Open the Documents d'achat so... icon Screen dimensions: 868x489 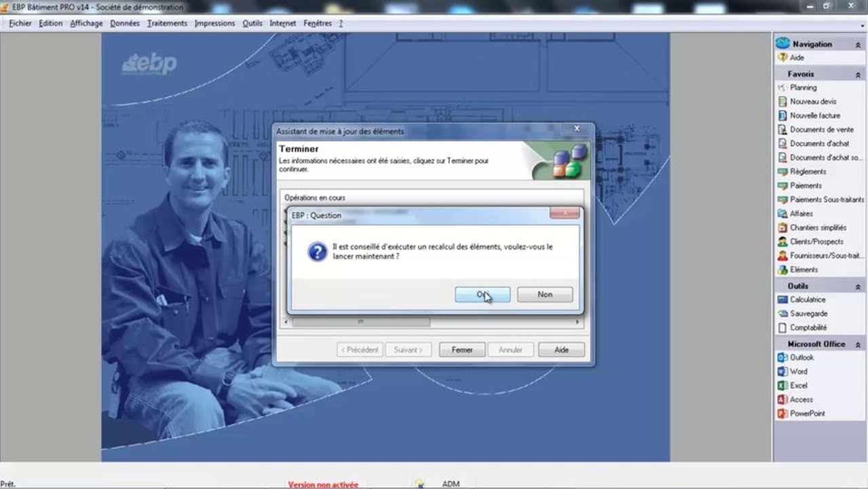782,158
